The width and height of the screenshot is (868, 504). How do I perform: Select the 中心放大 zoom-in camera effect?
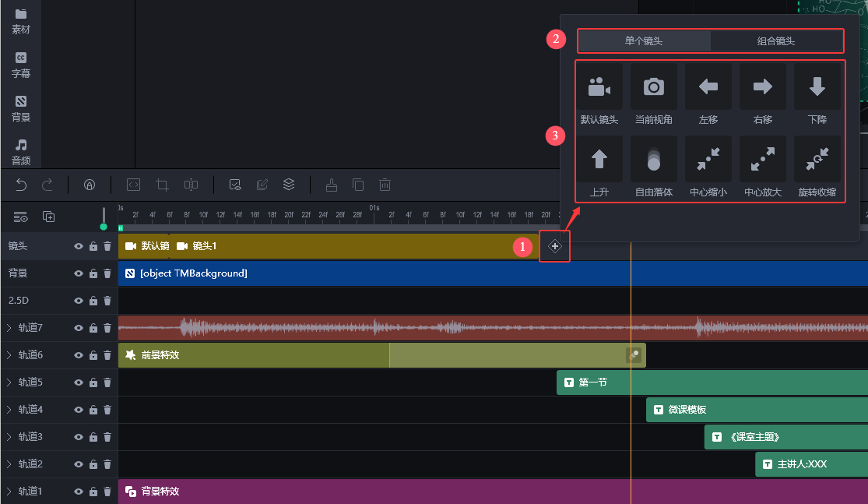(x=762, y=160)
